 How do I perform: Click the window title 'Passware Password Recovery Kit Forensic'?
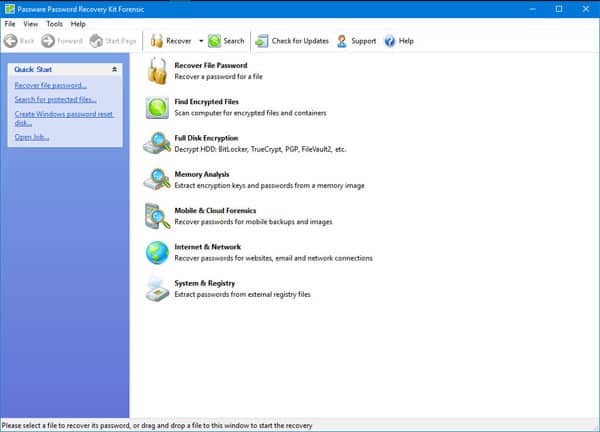pos(80,9)
